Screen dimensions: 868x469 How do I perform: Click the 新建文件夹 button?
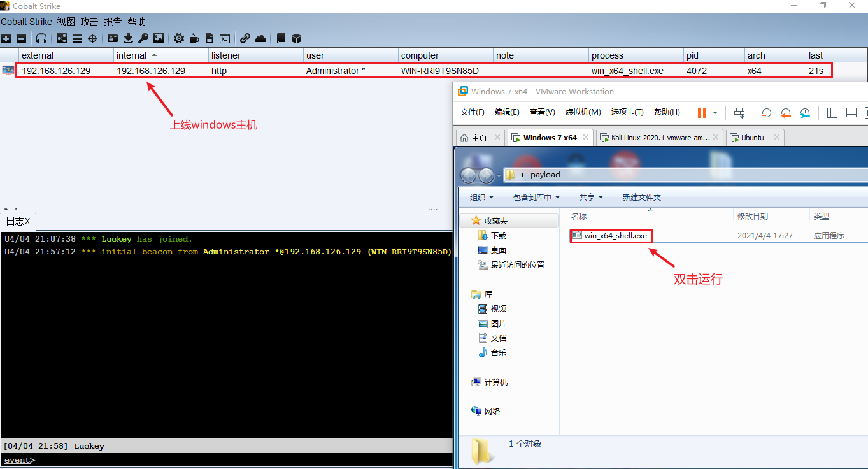(x=641, y=197)
